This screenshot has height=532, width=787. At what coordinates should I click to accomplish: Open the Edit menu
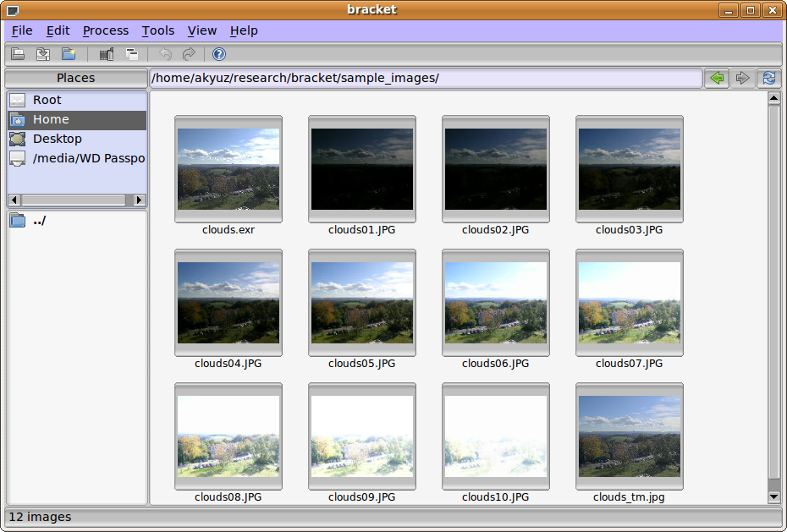[x=58, y=30]
